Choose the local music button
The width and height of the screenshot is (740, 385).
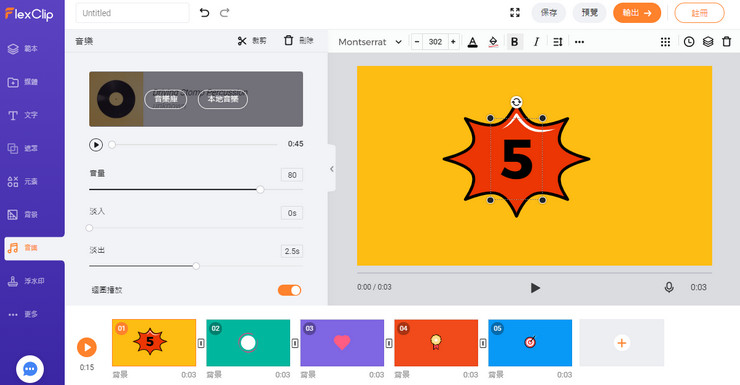tap(223, 99)
